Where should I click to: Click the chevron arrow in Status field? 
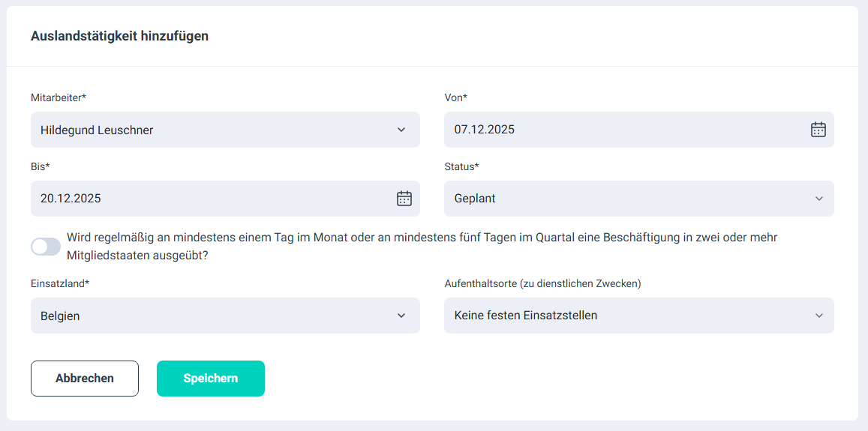818,199
